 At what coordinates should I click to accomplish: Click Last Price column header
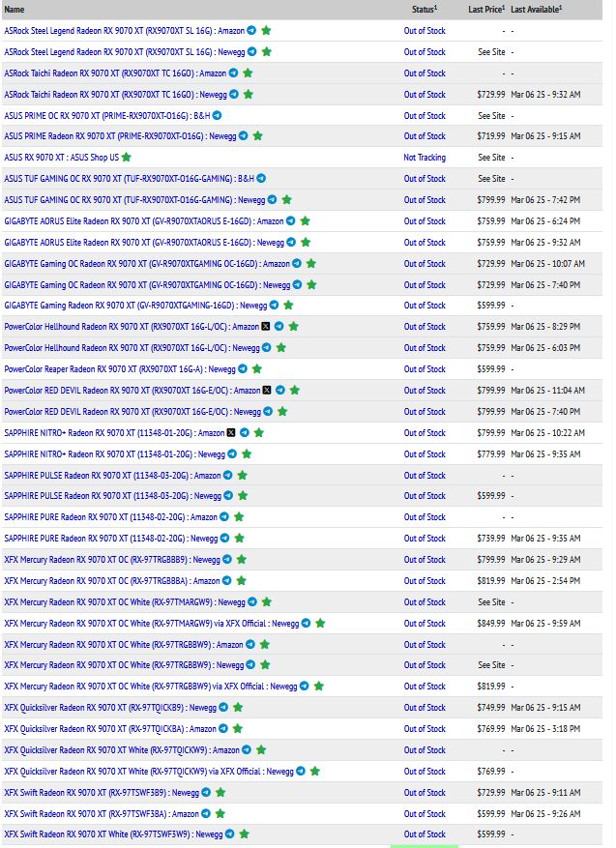click(x=486, y=10)
